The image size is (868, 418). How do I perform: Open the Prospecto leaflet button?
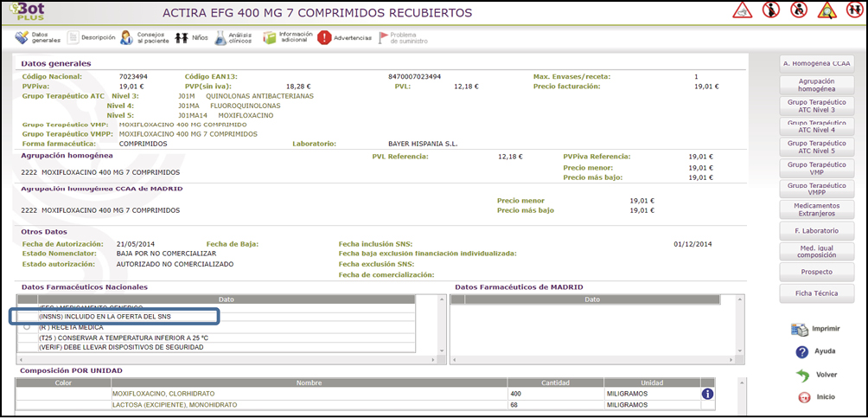tap(816, 272)
